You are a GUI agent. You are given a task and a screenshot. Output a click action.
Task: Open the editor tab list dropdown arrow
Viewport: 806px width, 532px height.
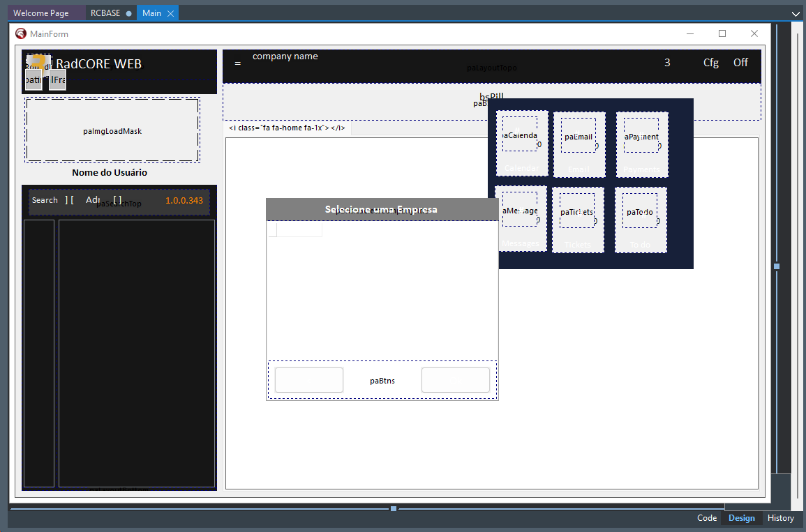coord(796,13)
